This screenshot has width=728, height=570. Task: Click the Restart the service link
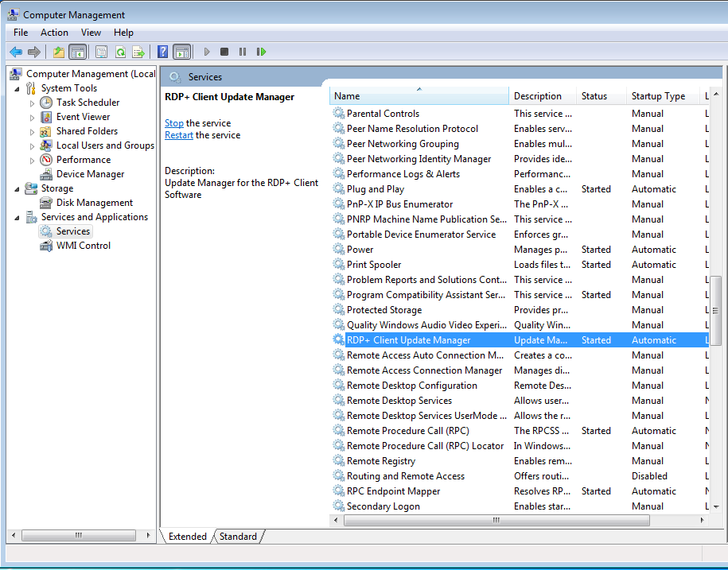click(x=178, y=135)
